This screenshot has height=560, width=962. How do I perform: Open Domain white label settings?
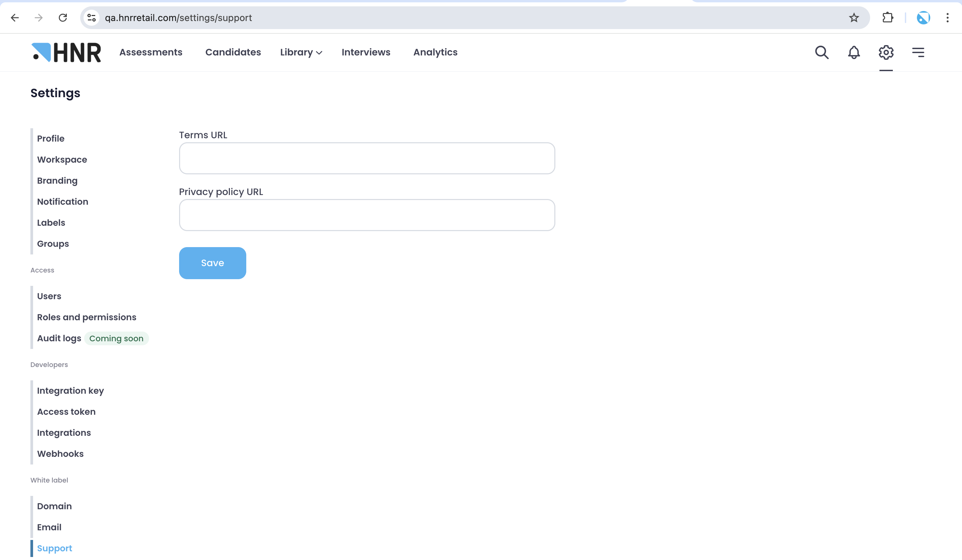(x=54, y=506)
